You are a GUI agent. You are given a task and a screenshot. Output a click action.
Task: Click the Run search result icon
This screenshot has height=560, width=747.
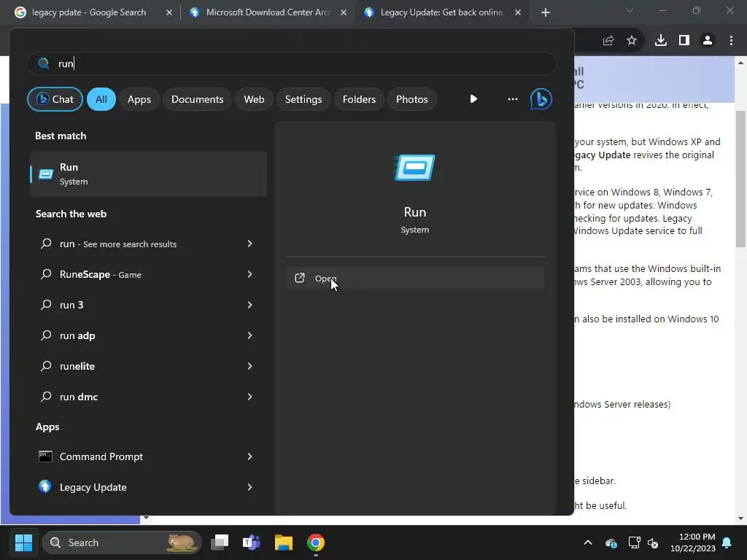tap(46, 174)
